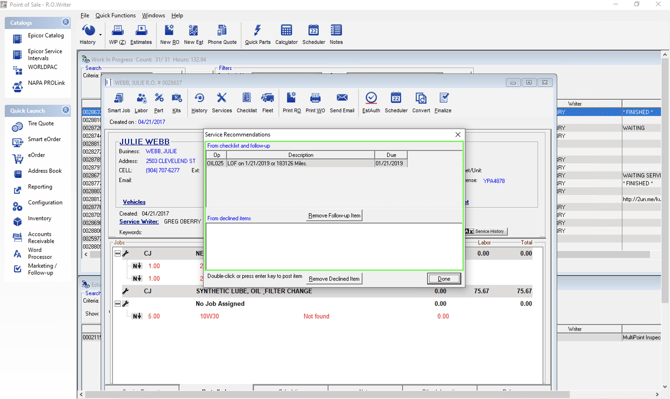The height and width of the screenshot is (399, 670).
Task: Open Phone Quote tool
Action: (222, 34)
